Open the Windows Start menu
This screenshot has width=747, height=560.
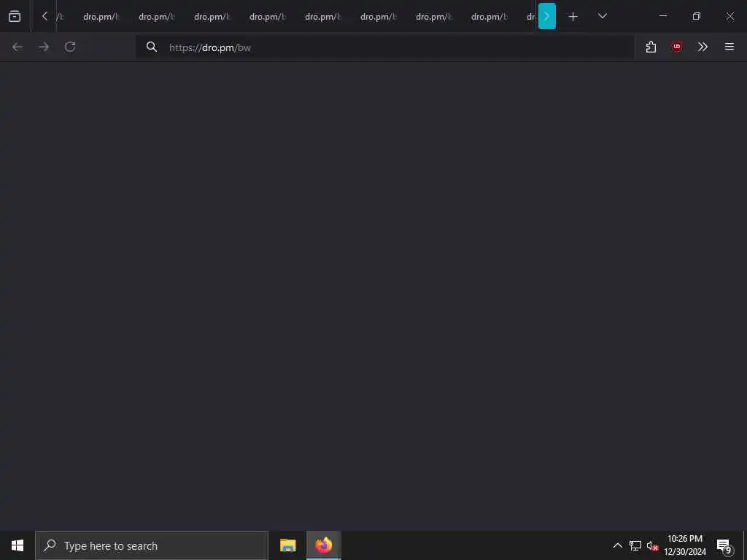[x=18, y=545]
